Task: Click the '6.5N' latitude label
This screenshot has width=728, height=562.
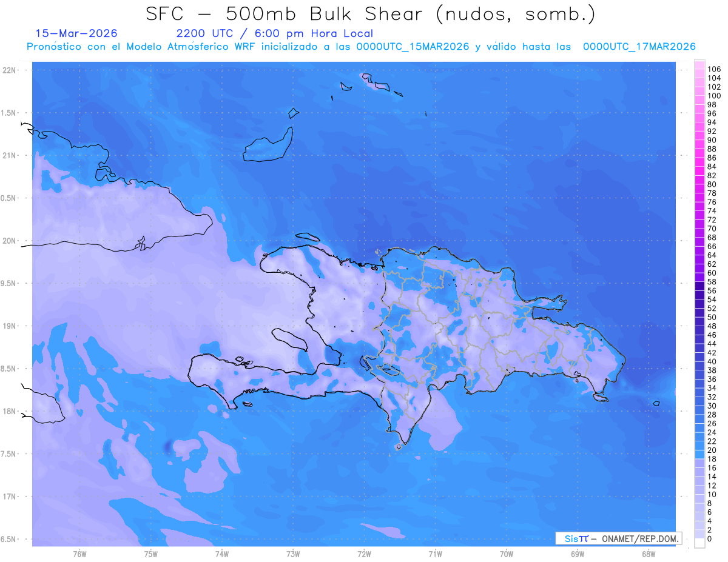Action: tap(9, 540)
